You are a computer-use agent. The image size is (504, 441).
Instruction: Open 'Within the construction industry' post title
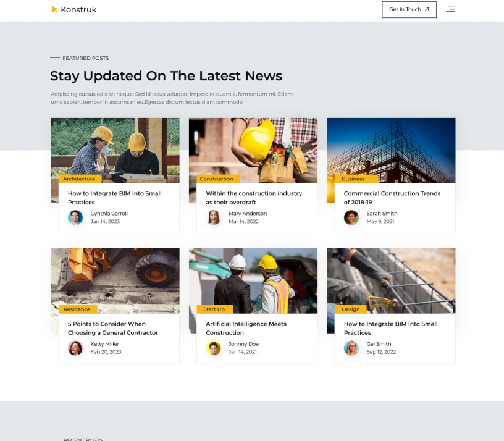[x=254, y=198]
